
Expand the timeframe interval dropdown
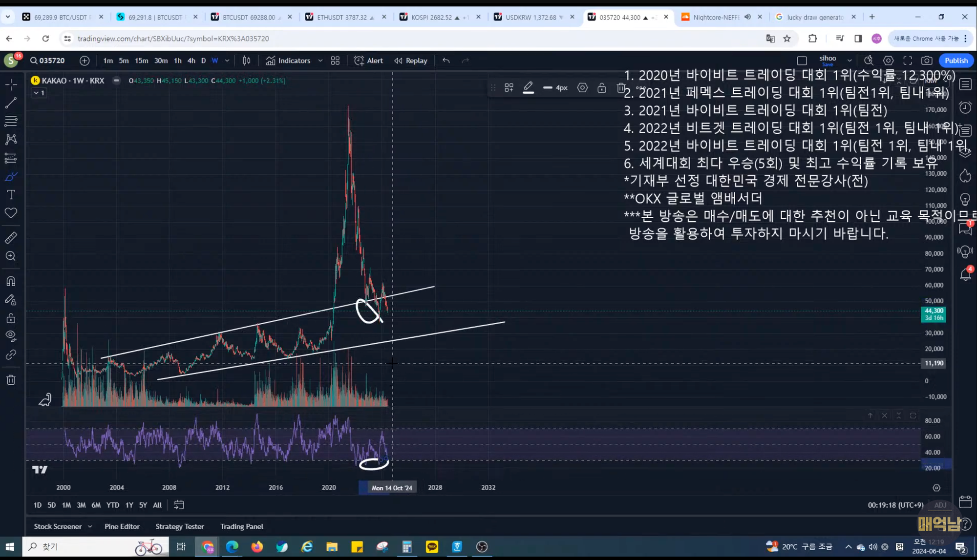point(227,61)
